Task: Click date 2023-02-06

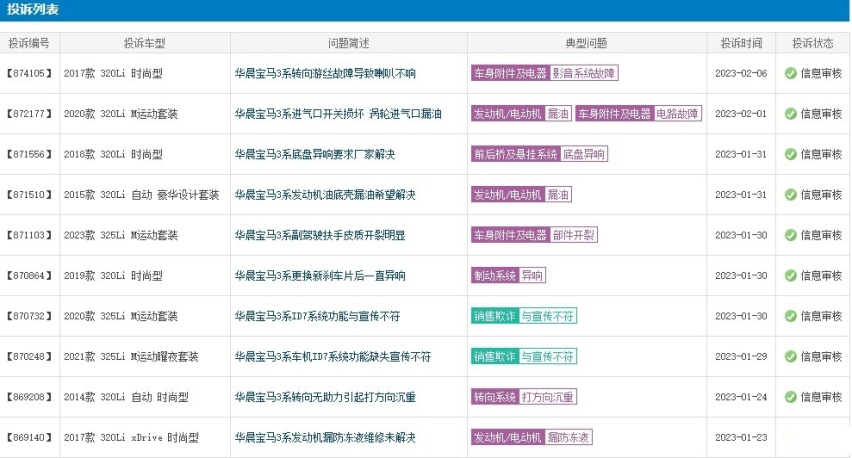Action: click(x=741, y=73)
